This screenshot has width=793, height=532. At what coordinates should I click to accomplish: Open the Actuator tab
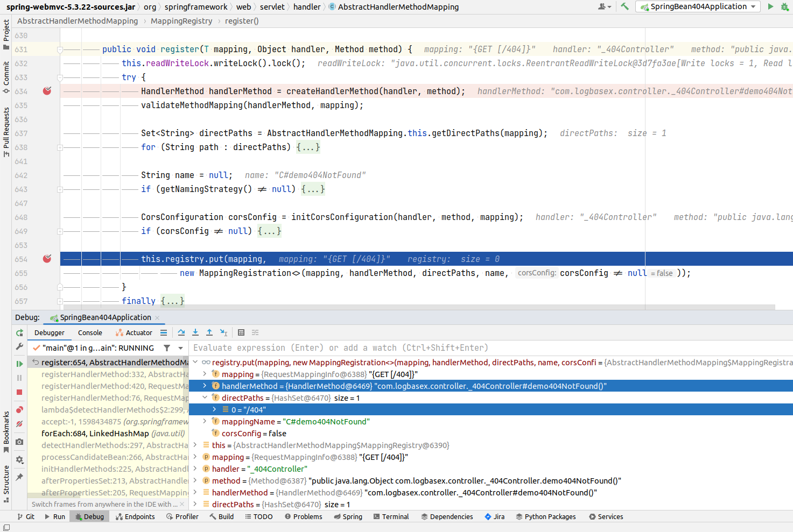(x=134, y=333)
